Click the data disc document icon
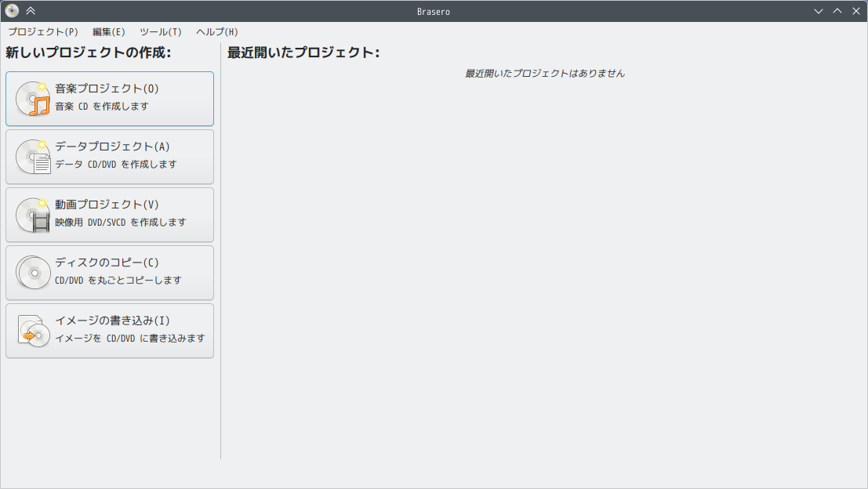This screenshot has width=868, height=489. pos(33,157)
